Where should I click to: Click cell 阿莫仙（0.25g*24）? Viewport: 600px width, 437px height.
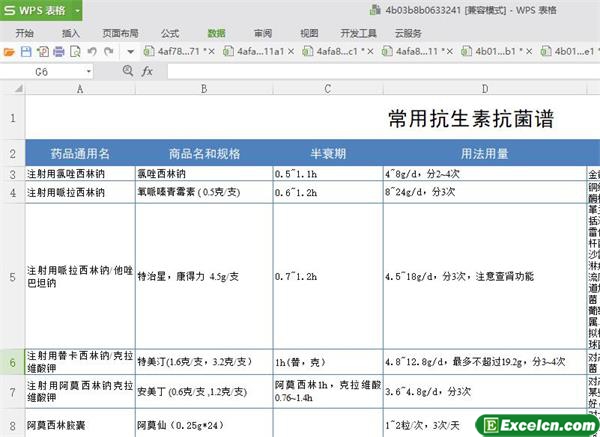tap(204, 425)
